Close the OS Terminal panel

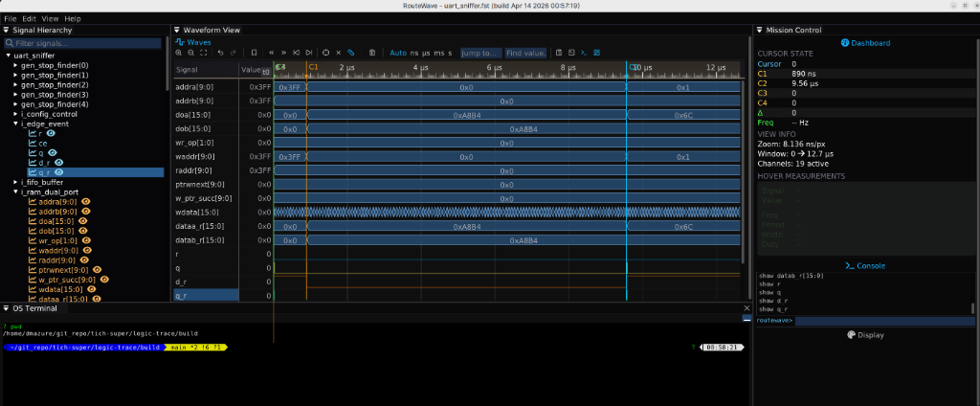click(746, 308)
